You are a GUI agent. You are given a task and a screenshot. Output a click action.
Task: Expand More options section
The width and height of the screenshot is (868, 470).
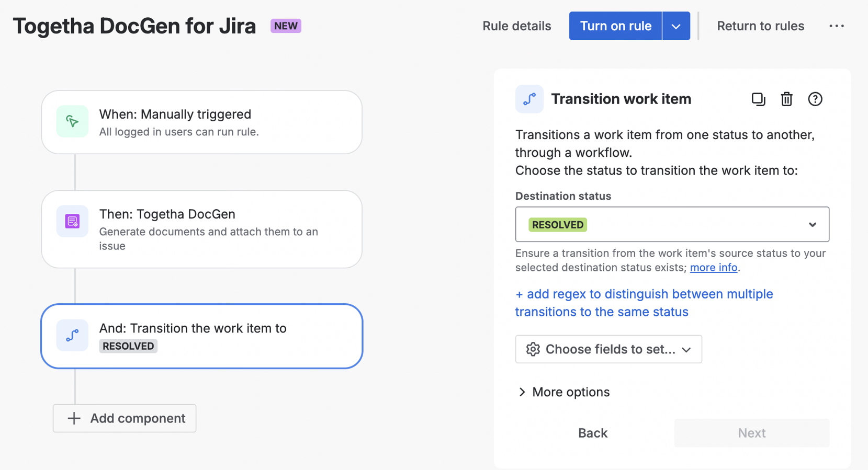tap(563, 392)
